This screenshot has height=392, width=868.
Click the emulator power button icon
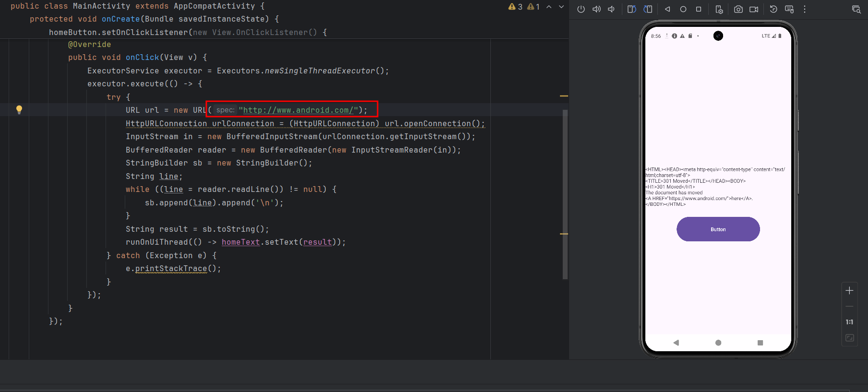(581, 9)
